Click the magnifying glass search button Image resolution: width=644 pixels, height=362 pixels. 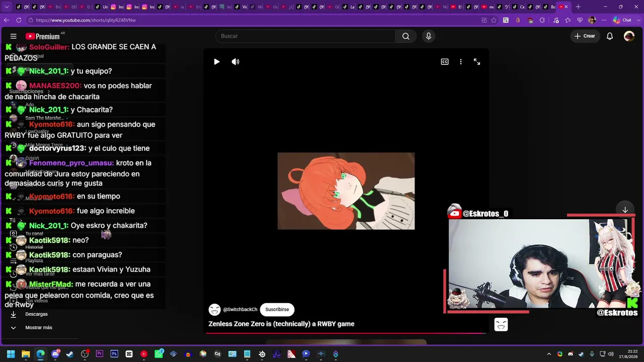406,36
